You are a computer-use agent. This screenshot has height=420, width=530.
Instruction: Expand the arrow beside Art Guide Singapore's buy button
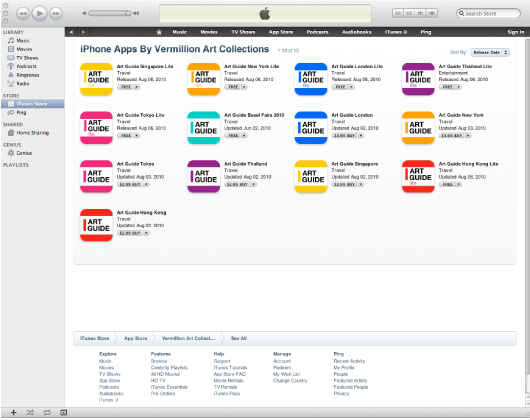coord(361,184)
